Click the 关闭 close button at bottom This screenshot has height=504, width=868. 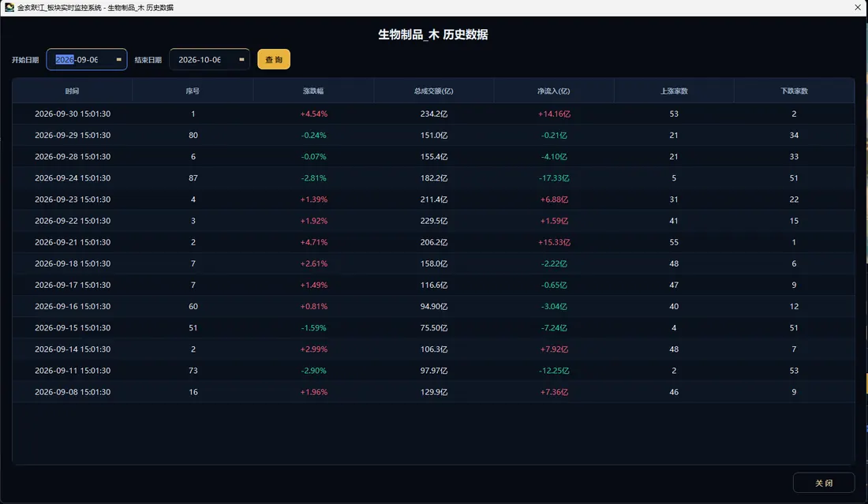click(824, 483)
